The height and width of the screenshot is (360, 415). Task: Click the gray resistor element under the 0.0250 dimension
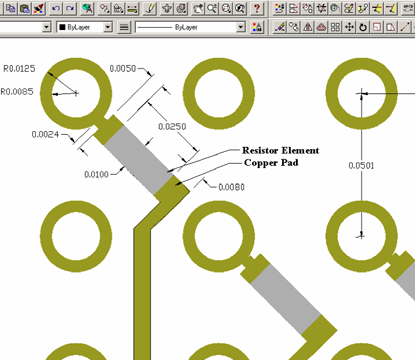click(x=138, y=161)
